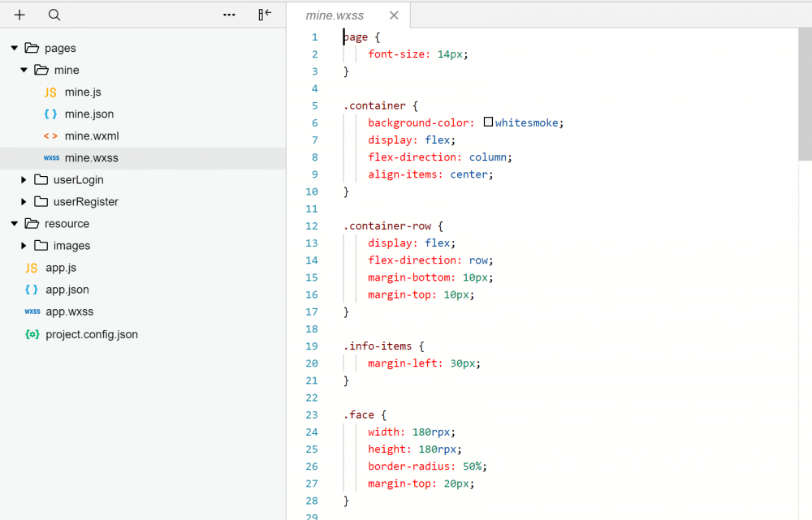The height and width of the screenshot is (520, 812).
Task: Collapse the file explorer sidebar panel
Action: pyautogui.click(x=265, y=15)
